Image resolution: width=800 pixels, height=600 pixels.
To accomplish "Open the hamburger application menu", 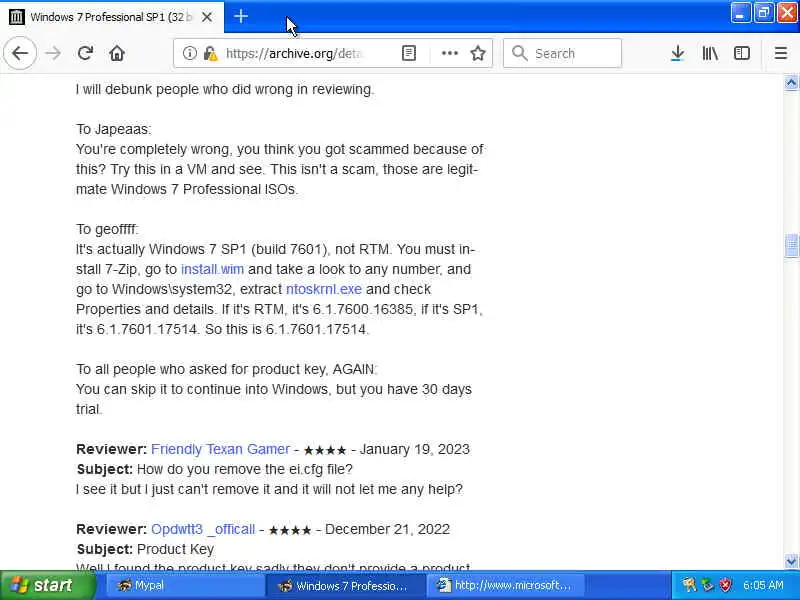I will pos(781,53).
